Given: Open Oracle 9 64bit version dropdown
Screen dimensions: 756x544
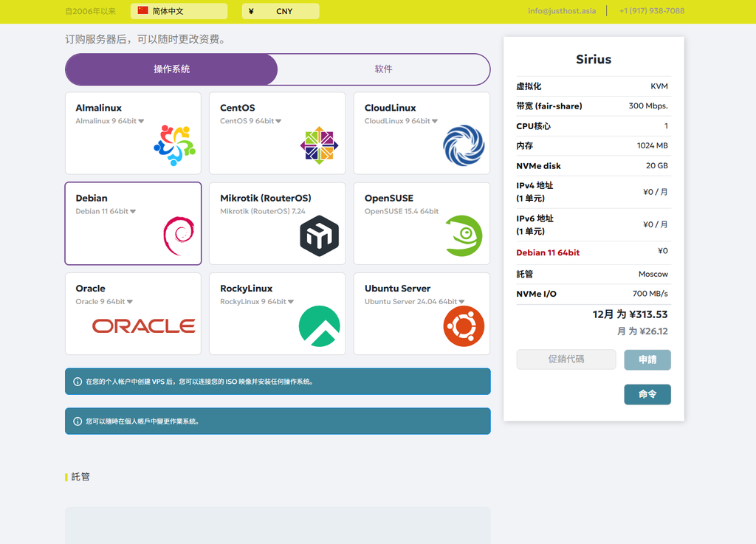Looking at the screenshot, I should [x=104, y=302].
